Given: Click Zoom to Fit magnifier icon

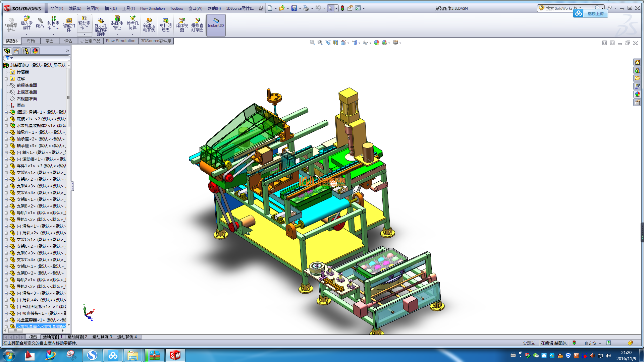Looking at the screenshot, I should click(312, 43).
